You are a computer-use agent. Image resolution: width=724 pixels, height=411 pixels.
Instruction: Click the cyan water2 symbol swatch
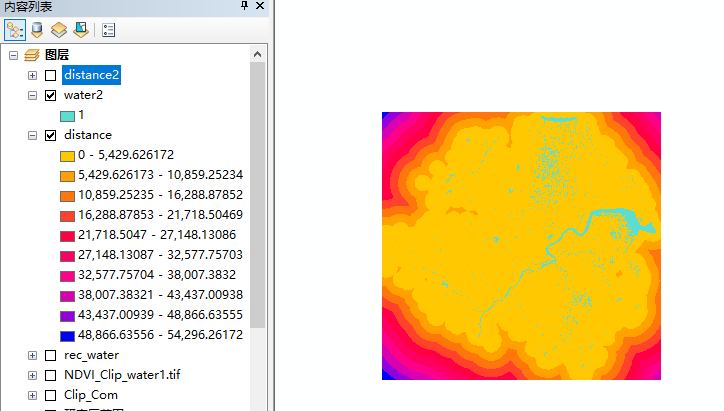67,116
